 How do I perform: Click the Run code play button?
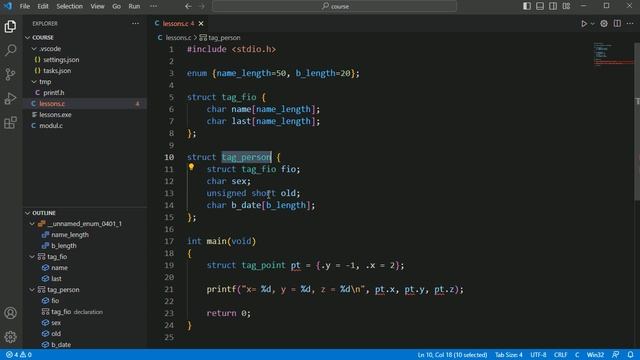584,24
